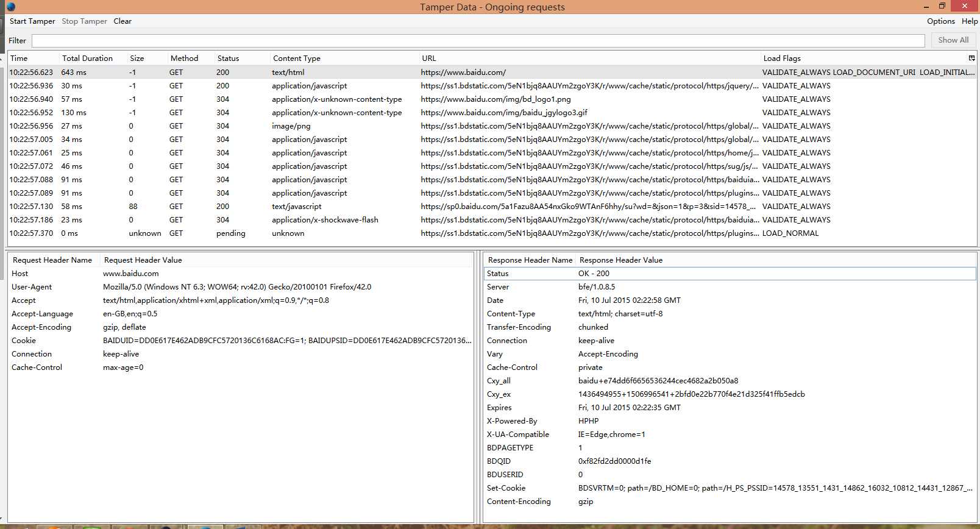Select the request at 10:22:57.089
This screenshot has width=980, height=529.
(492, 193)
